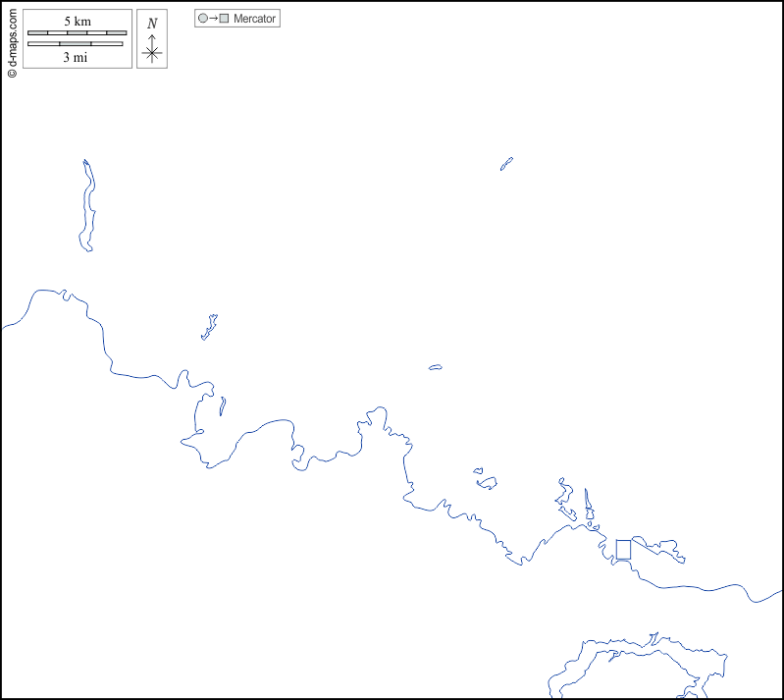Click the gray square projection icon
The height and width of the screenshot is (700, 784).
pyautogui.click(x=224, y=19)
